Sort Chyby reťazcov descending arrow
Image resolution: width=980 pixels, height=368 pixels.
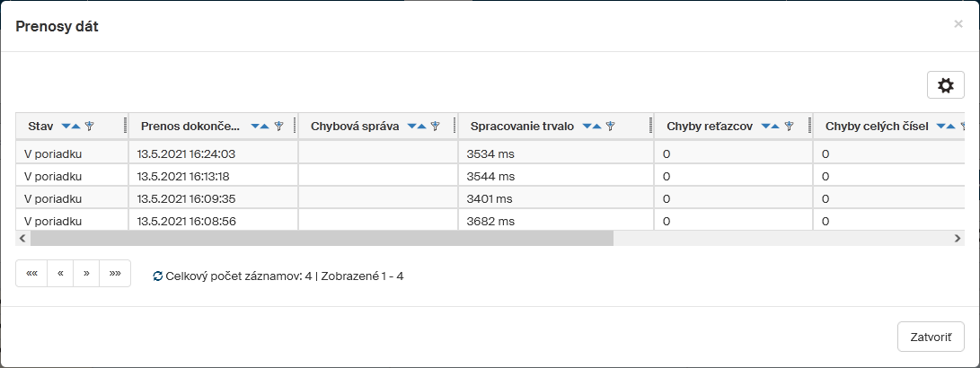point(766,127)
